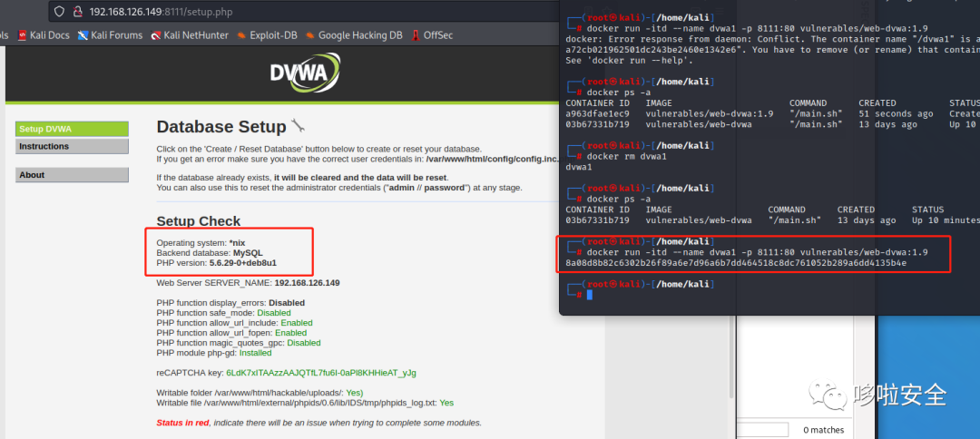
Task: Open the Kali Docs bookmark
Action: coord(44,35)
